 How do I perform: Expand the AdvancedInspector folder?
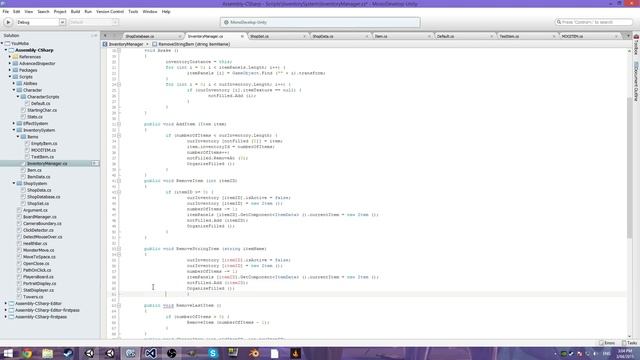tap(10, 63)
